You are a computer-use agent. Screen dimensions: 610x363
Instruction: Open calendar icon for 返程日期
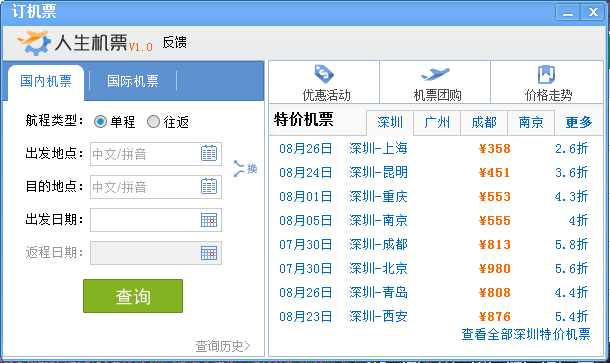[x=209, y=253]
